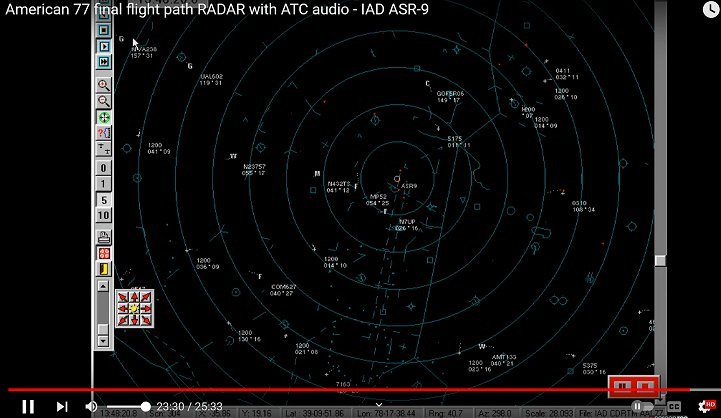The height and width of the screenshot is (418, 721).
Task: Click the N7LP aircraft label
Action: point(407,222)
